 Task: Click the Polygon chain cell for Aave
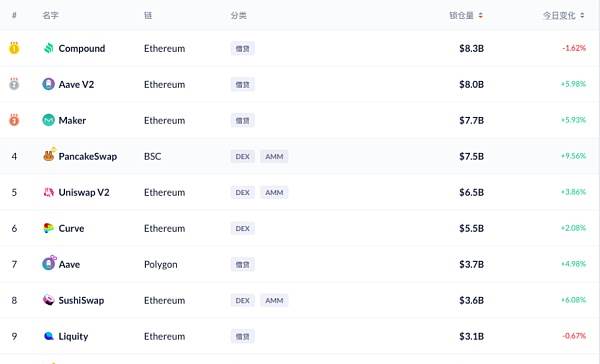[161, 264]
